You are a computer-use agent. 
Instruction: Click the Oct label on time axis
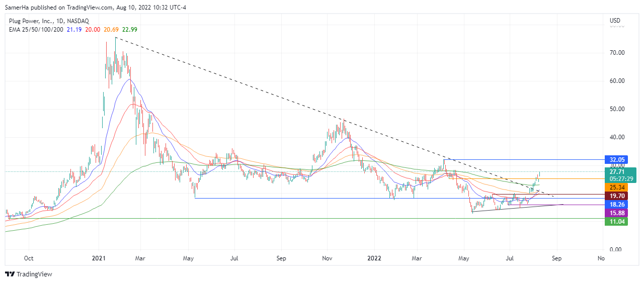click(29, 258)
